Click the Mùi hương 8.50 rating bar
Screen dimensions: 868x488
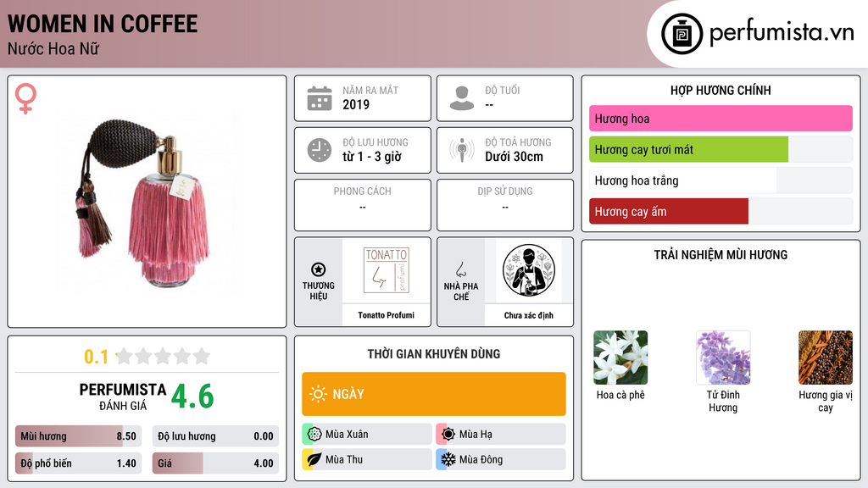click(78, 436)
